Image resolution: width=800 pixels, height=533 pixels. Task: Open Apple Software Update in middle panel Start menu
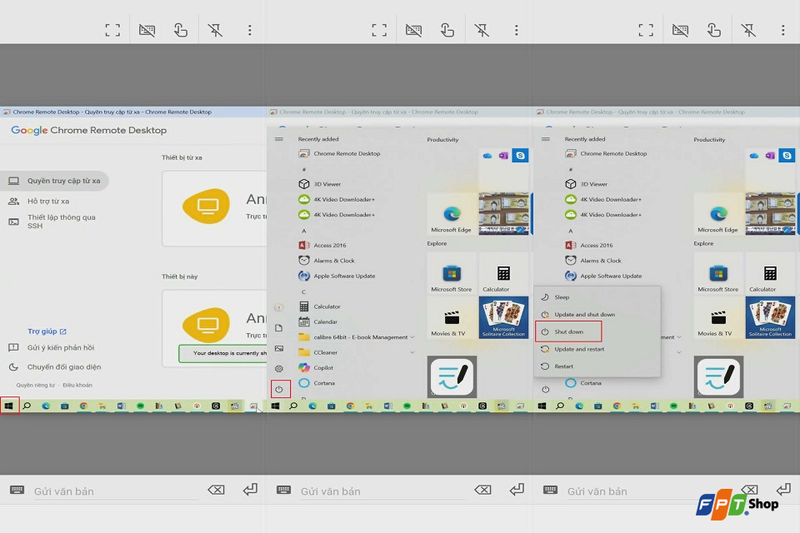tap(337, 276)
